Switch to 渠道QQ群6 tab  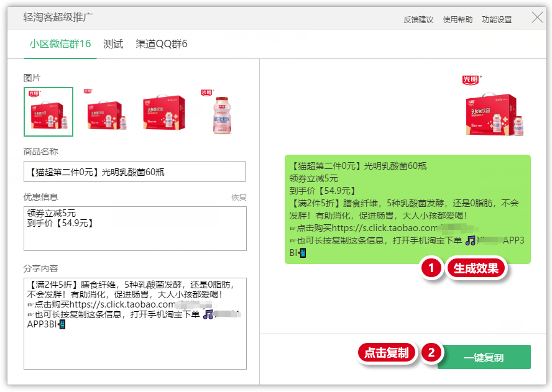(x=161, y=44)
